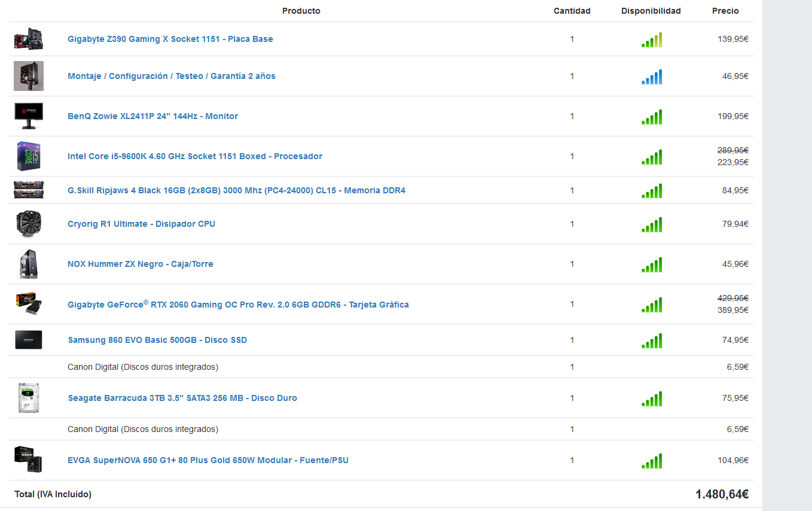The width and height of the screenshot is (812, 511).
Task: Click the 104,96€ price value
Action: click(733, 460)
